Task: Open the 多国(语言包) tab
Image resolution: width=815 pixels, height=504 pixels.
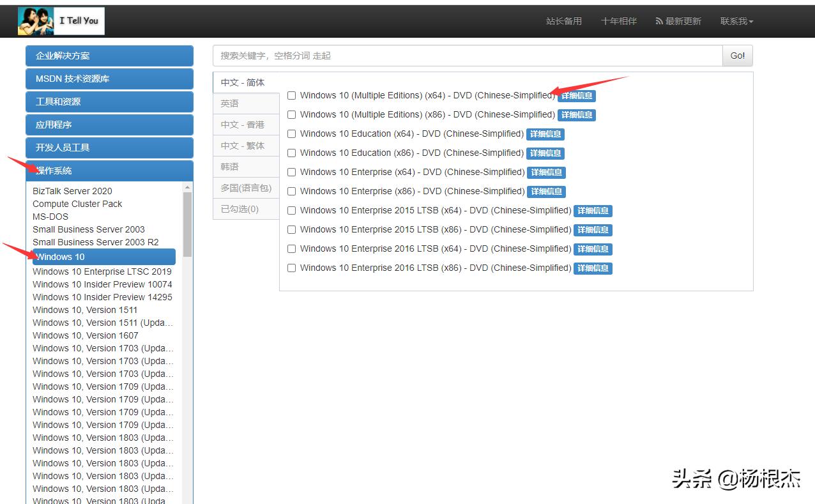Action: [245, 187]
